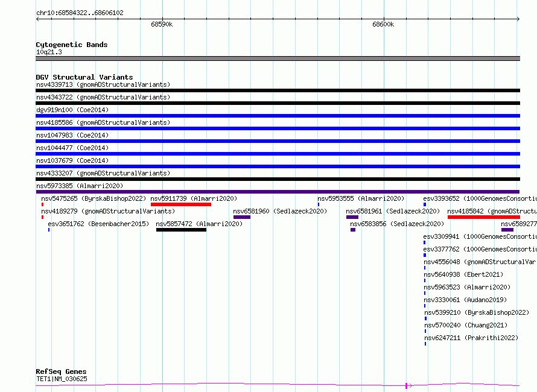Click the red bar under nsv4185842
This screenshot has height=392, width=537.
coord(484,217)
